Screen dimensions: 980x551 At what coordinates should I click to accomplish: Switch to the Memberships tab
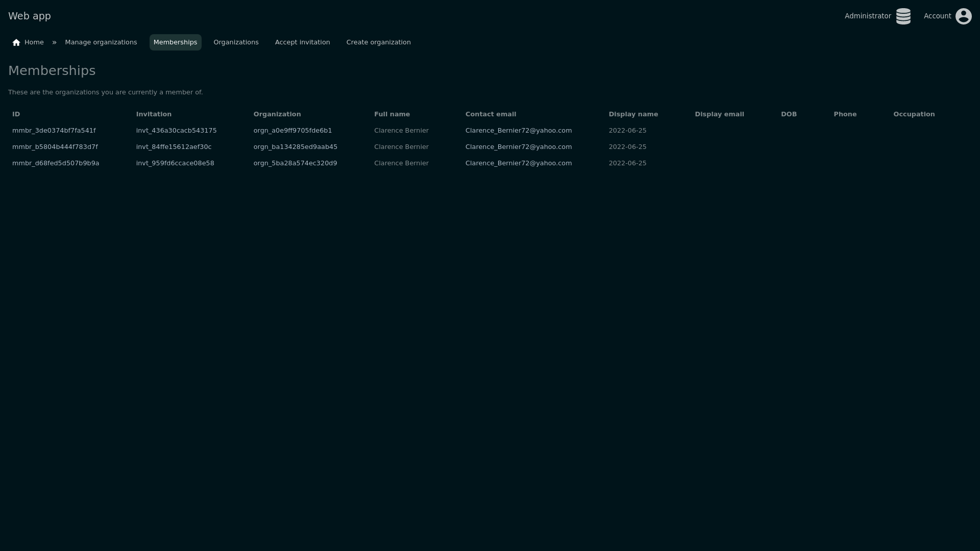point(175,42)
